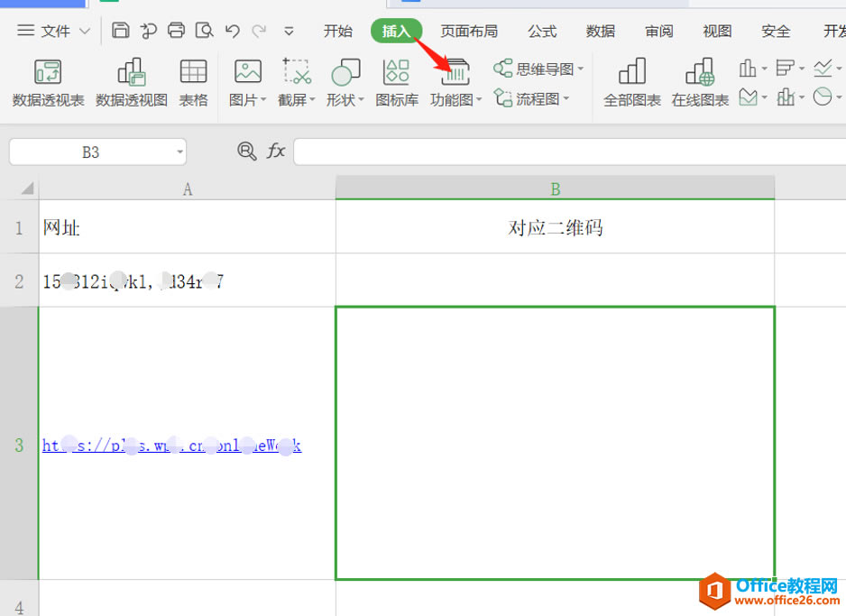This screenshot has height=616, width=846.
Task: Select cell containing 对应二维码
Action: tap(556, 227)
